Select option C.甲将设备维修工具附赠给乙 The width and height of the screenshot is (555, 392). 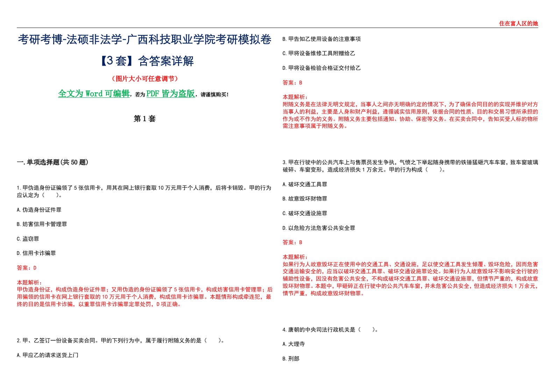[319, 53]
